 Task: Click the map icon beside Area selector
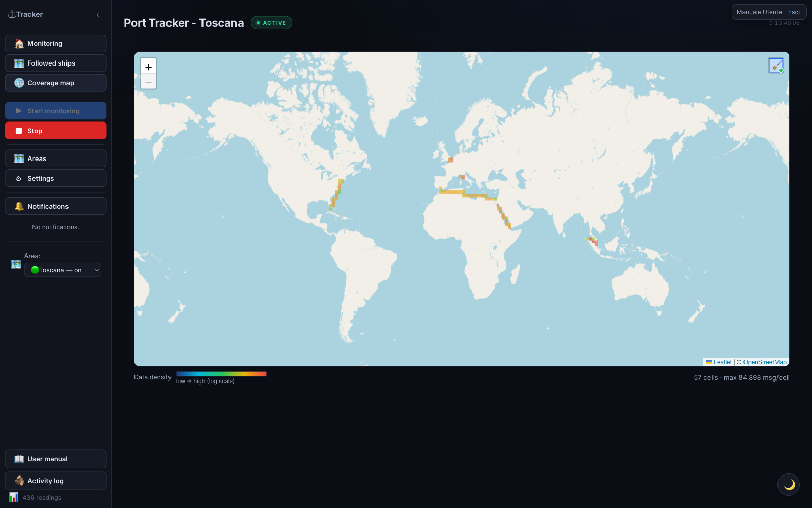click(x=16, y=264)
